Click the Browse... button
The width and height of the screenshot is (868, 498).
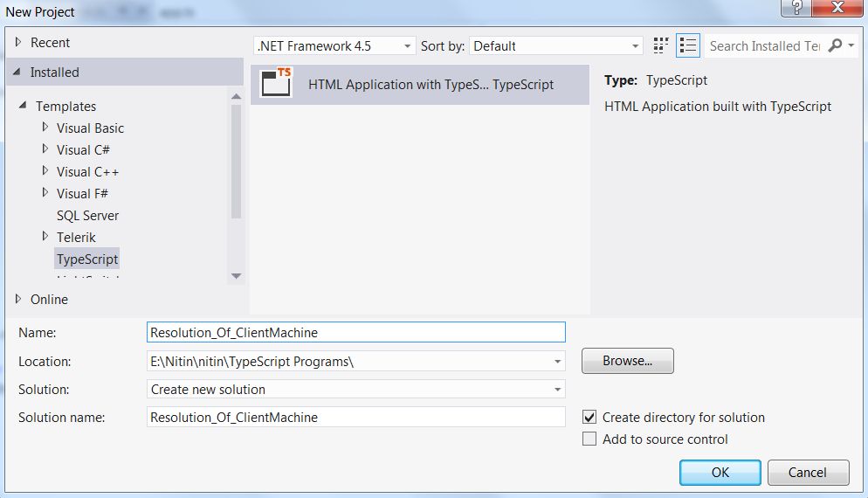tap(628, 361)
